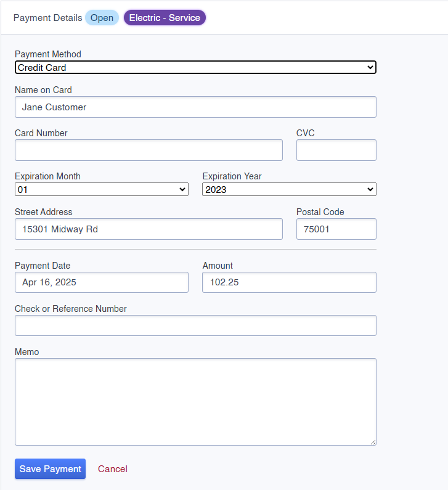
Task: Click the Payment Method chevron arrow
Action: (370, 68)
